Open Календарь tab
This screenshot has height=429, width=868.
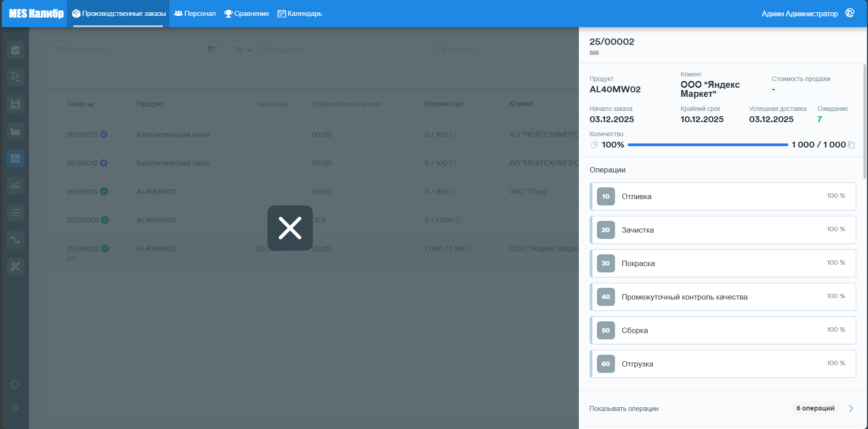click(x=300, y=14)
